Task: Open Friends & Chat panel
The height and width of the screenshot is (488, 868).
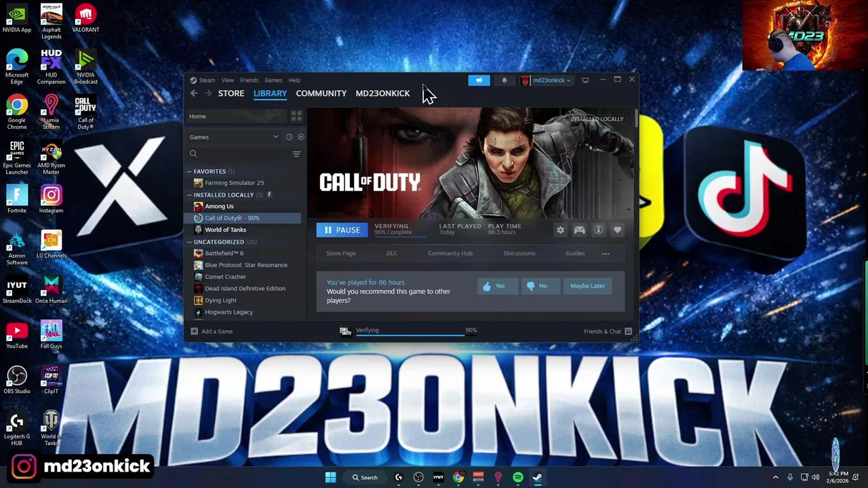Action: point(608,331)
